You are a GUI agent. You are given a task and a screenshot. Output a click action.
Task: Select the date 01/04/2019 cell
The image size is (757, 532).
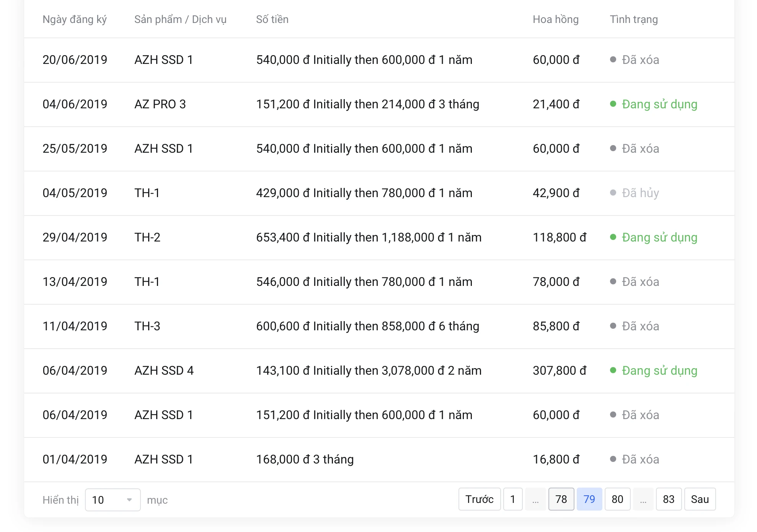[75, 459]
